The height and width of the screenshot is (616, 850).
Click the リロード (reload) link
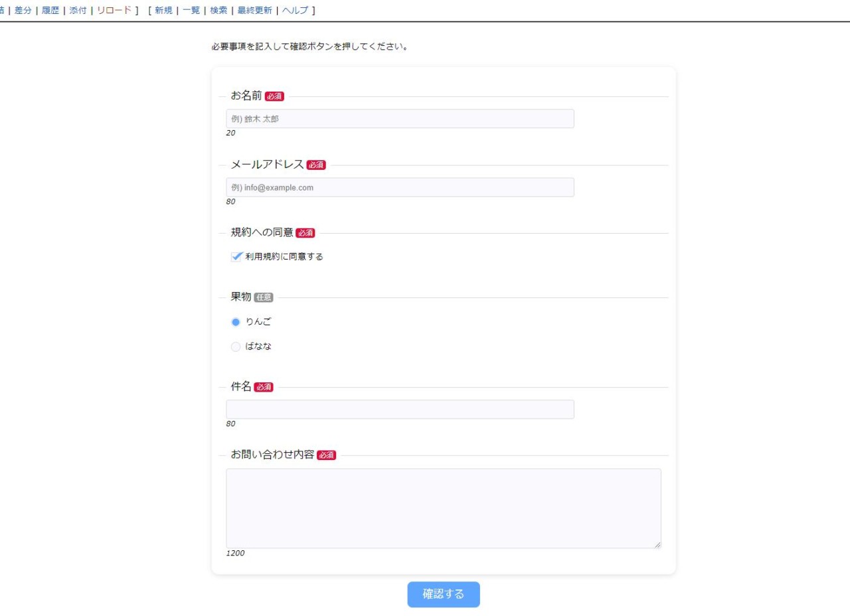point(114,11)
